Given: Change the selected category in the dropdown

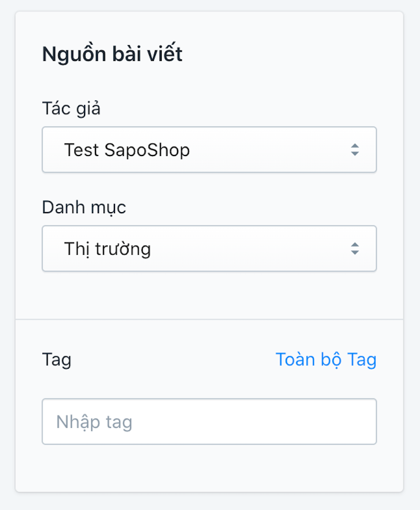Looking at the screenshot, I should pos(209,248).
